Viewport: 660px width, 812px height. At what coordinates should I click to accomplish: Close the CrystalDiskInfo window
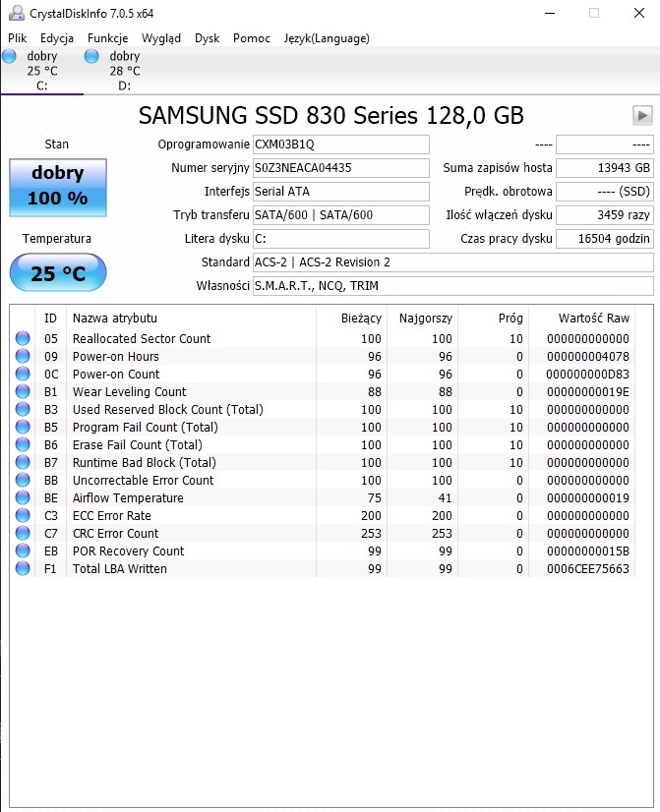tap(639, 13)
